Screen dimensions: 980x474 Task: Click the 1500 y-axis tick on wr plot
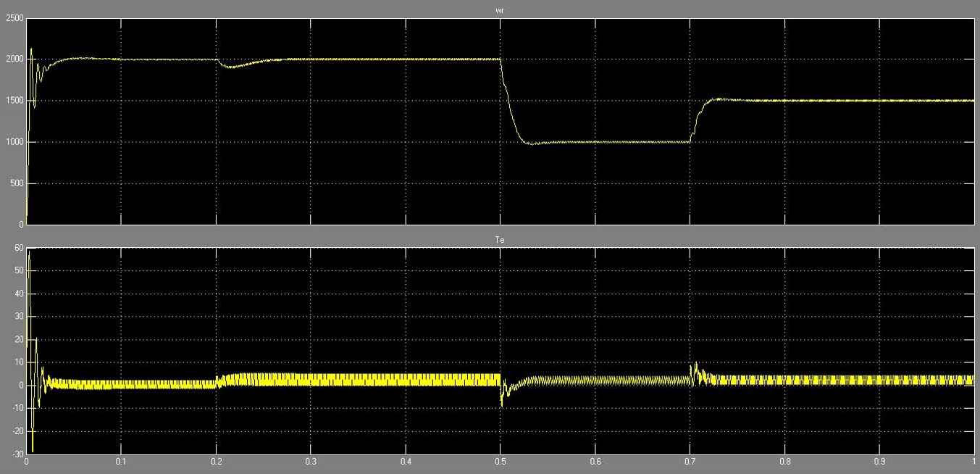click(13, 101)
